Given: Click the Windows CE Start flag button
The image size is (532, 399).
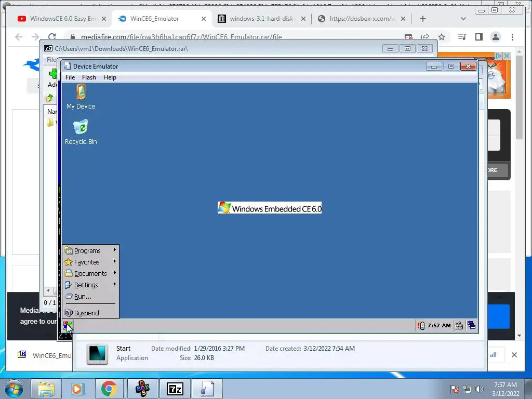Looking at the screenshot, I should click(68, 326).
